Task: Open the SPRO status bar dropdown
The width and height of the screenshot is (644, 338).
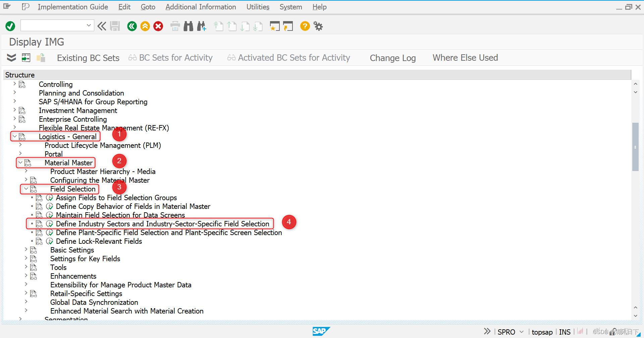Action: point(522,332)
